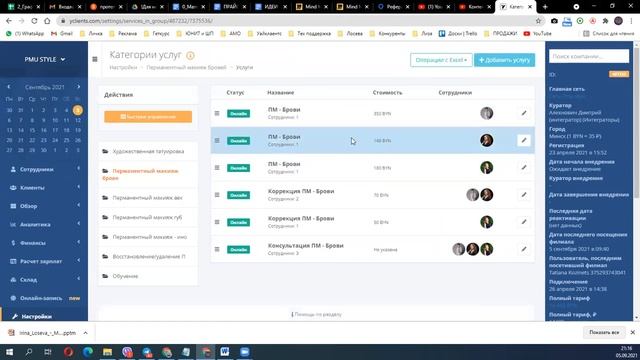Expand the Сотрудники sidebar menu
The height and width of the screenshot is (360, 640).
[x=44, y=169]
